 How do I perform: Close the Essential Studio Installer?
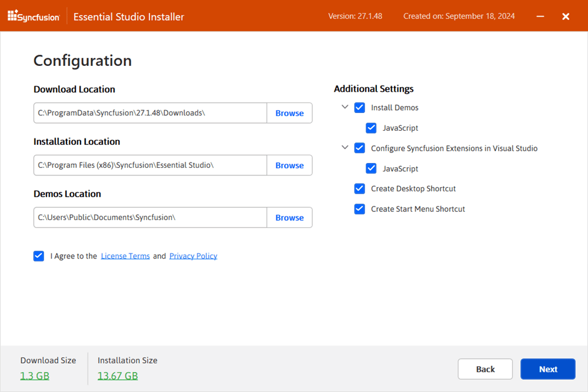(566, 16)
